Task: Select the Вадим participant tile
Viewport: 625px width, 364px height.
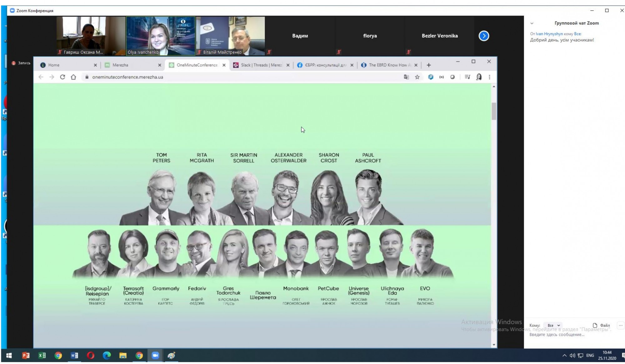Action: pos(300,36)
